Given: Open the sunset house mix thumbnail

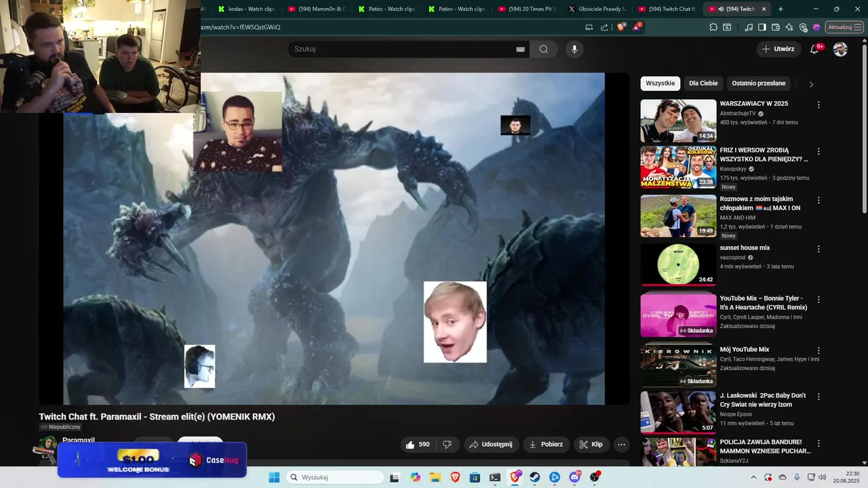Looking at the screenshot, I should pyautogui.click(x=678, y=264).
